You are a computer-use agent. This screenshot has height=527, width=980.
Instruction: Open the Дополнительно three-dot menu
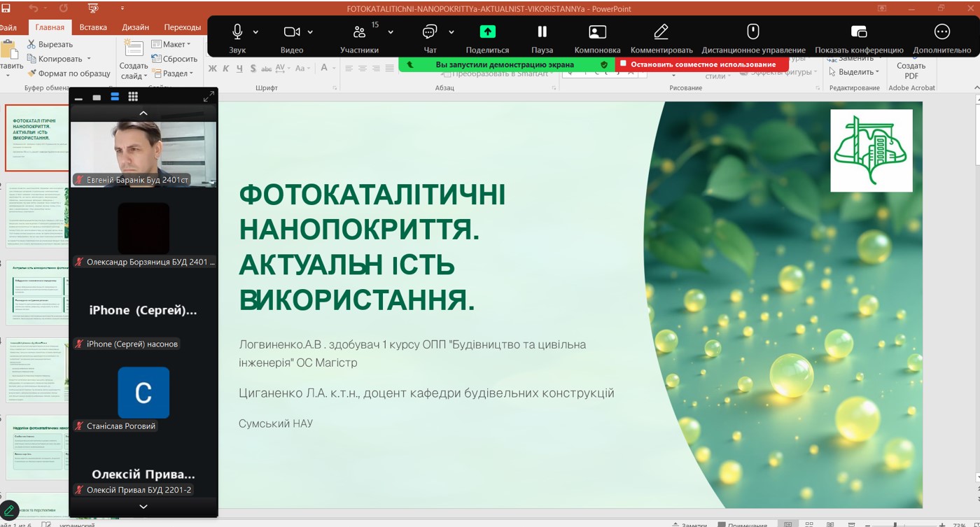[x=941, y=32]
